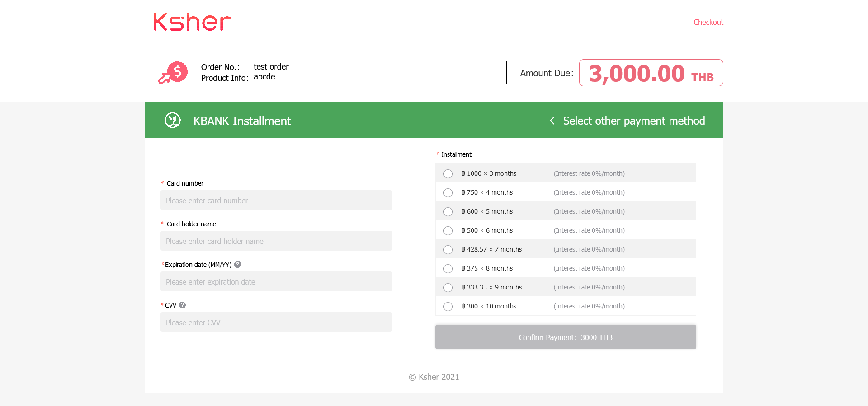Click the 3,000.00 THB amount due
868x406 pixels.
point(651,73)
